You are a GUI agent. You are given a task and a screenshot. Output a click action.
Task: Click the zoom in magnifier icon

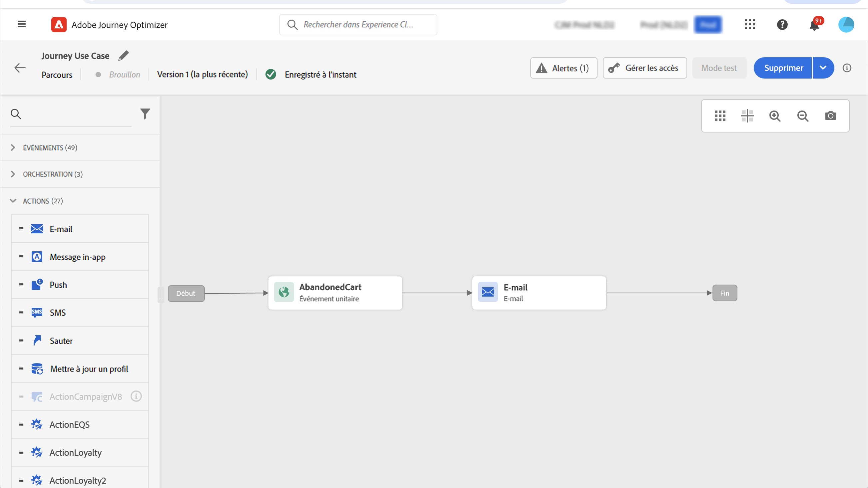point(775,116)
